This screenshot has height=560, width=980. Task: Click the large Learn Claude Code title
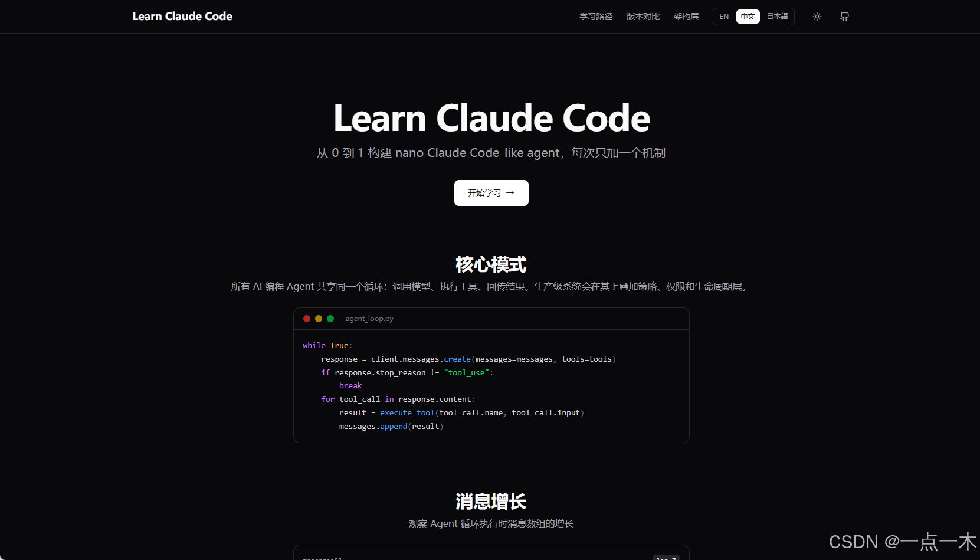point(491,118)
